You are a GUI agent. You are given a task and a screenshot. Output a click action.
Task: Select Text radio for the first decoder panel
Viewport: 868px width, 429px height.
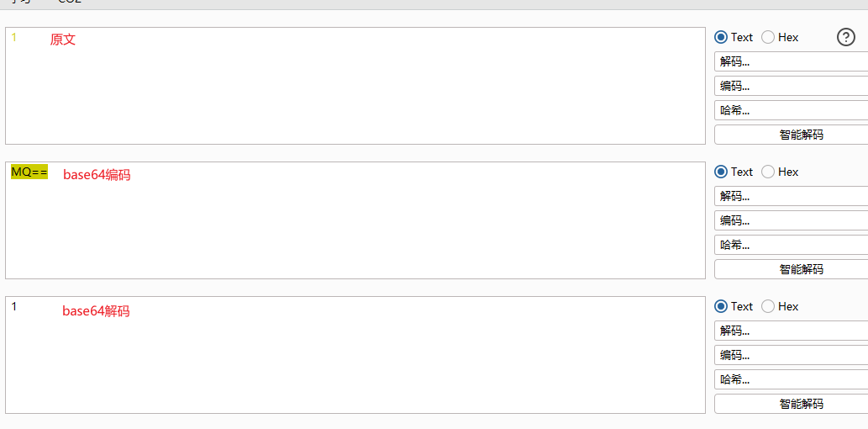[x=721, y=37]
